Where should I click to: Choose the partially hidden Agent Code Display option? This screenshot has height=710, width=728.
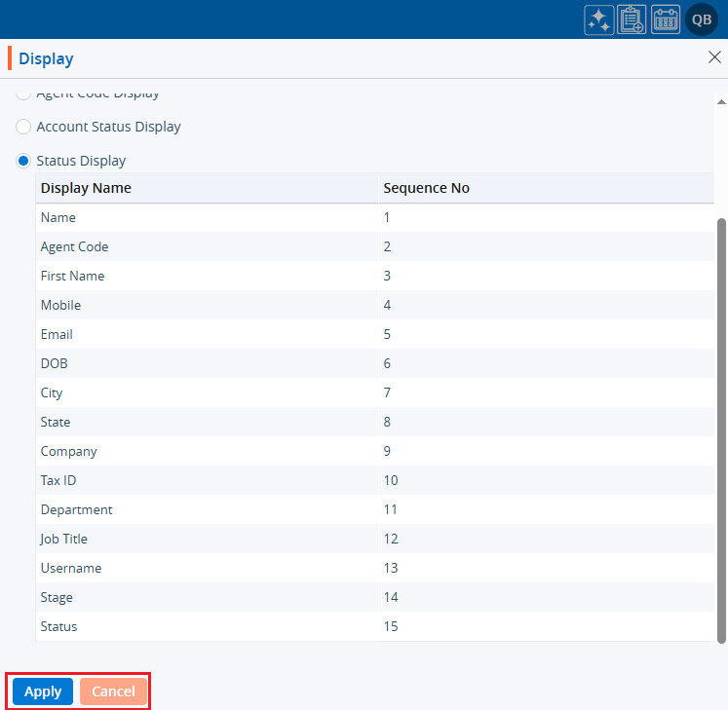(x=23, y=94)
